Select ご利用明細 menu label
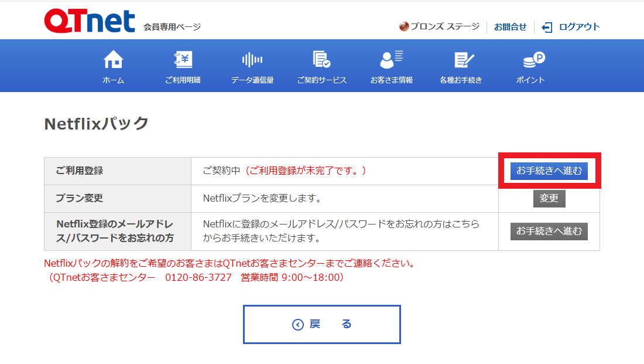 pyautogui.click(x=183, y=80)
